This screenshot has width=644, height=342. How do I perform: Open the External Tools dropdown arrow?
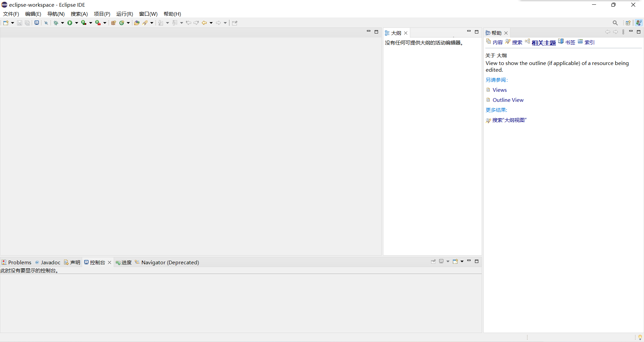[105, 23]
